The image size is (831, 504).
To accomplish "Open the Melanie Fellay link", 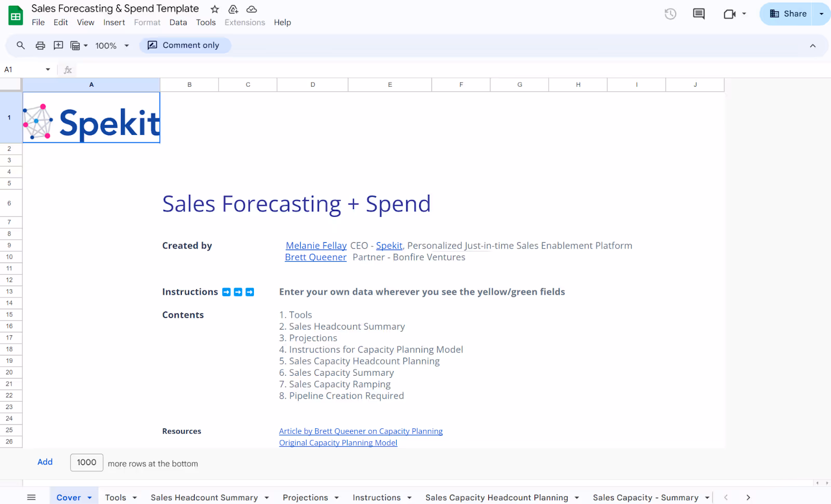I will tap(316, 246).
